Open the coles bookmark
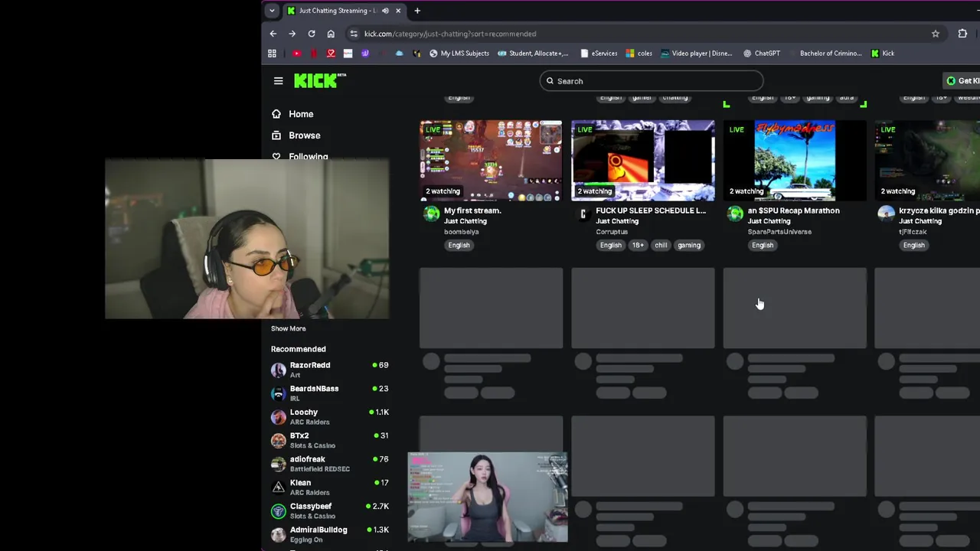 639,54
